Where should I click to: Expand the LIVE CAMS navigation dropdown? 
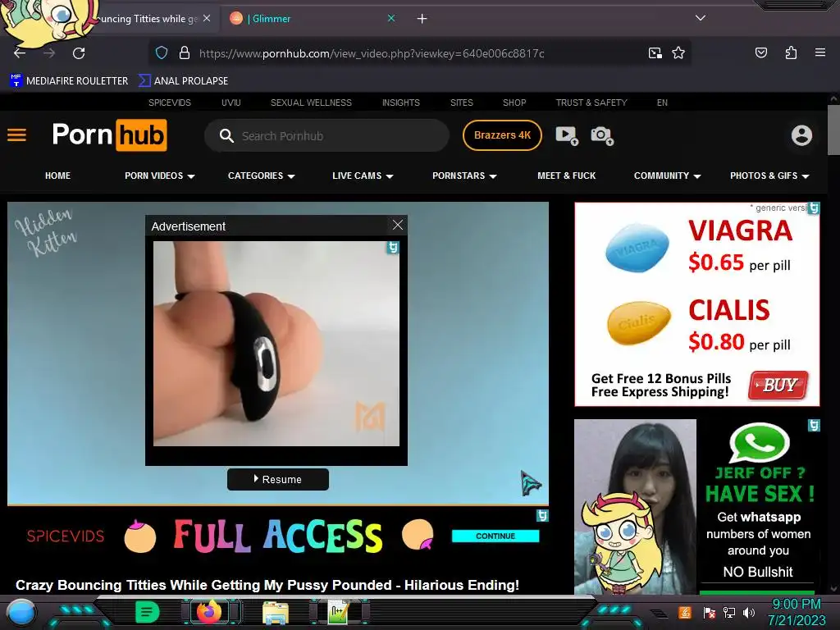tap(363, 176)
